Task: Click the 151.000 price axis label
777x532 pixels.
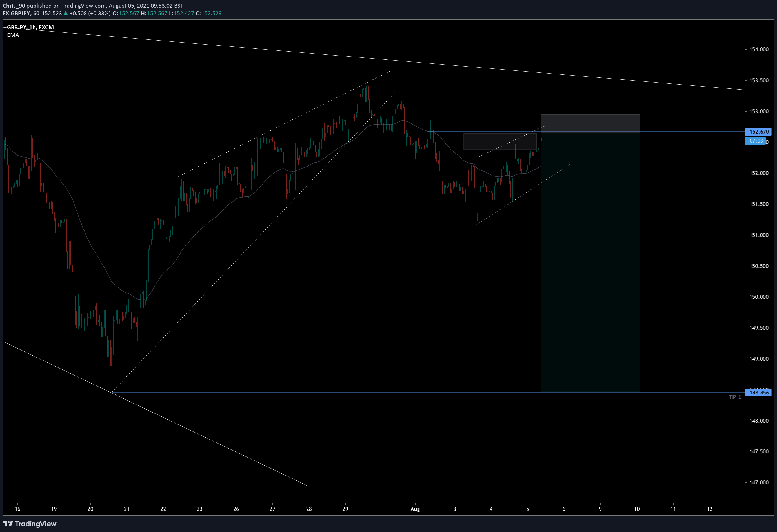Action: [759, 235]
